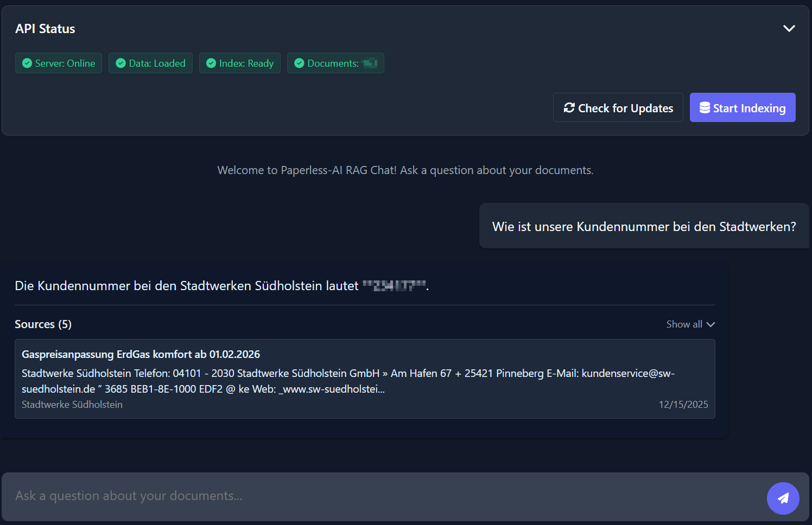This screenshot has height=525, width=812.
Task: Click the source snippet text with Telefon
Action: tap(347, 381)
